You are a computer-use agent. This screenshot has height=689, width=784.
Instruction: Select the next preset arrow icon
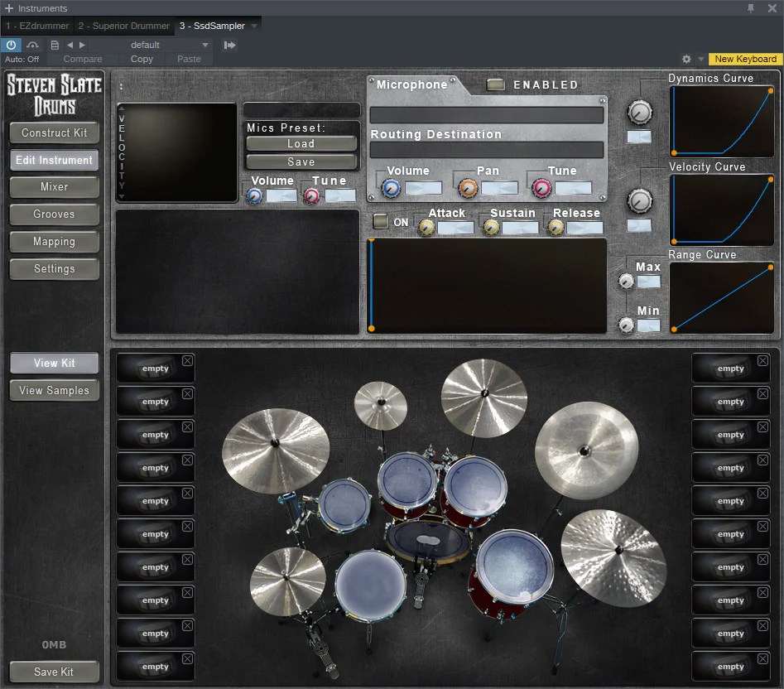point(82,45)
